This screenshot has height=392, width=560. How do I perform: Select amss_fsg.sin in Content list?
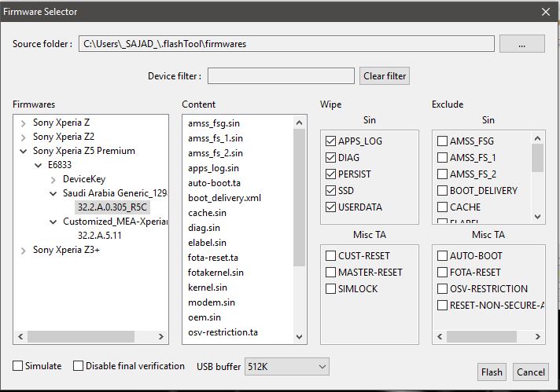pos(214,123)
